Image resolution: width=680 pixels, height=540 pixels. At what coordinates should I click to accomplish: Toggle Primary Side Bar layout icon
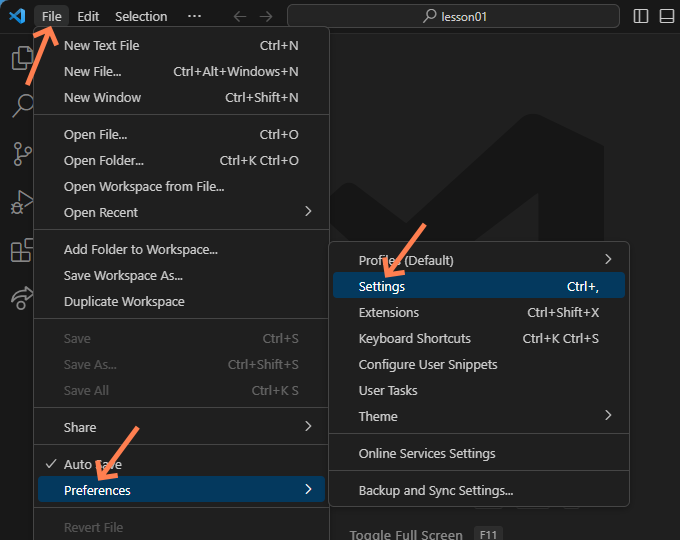coord(641,16)
